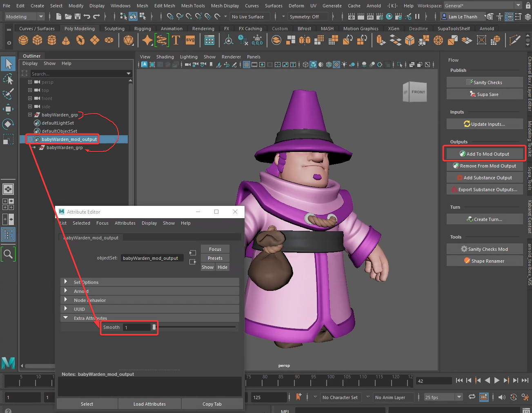The height and width of the screenshot is (413, 532).
Task: Toggle textured display icon in viewport toolbar
Action: (336, 65)
